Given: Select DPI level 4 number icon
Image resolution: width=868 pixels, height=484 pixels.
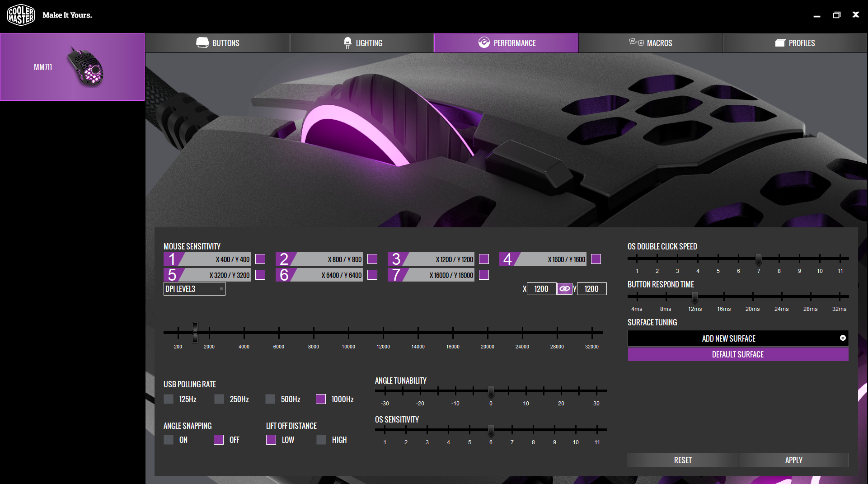Looking at the screenshot, I should pyautogui.click(x=507, y=259).
